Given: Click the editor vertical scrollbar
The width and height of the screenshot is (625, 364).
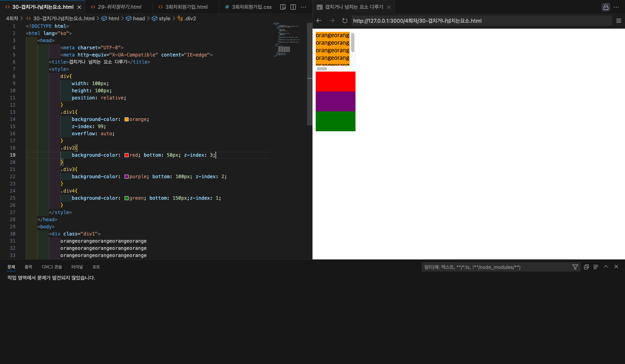Looking at the screenshot, I should 310,74.
